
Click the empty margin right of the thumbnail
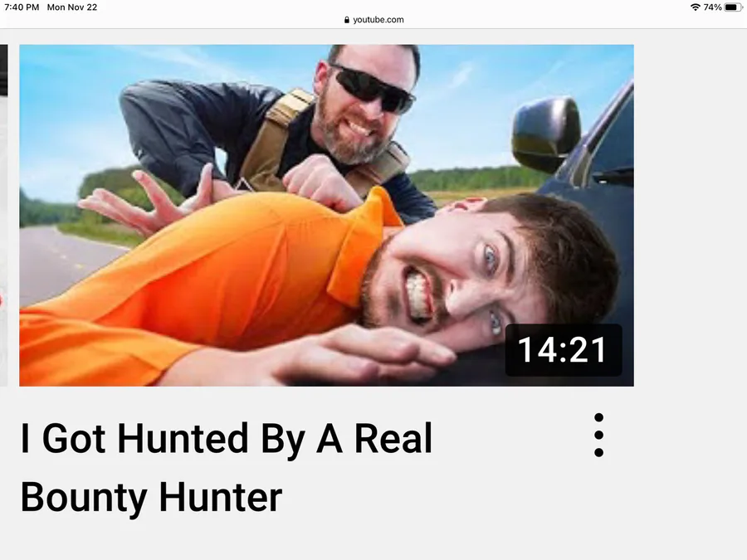690,215
